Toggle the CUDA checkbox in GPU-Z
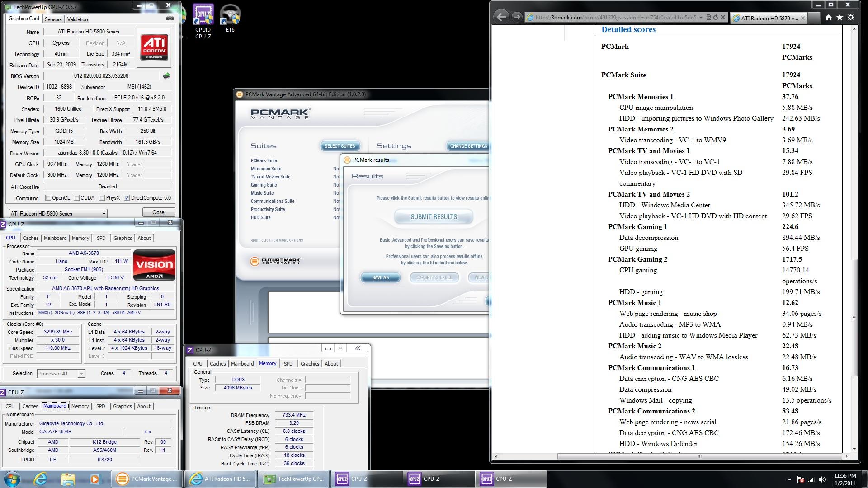The height and width of the screenshot is (488, 868). tap(76, 198)
